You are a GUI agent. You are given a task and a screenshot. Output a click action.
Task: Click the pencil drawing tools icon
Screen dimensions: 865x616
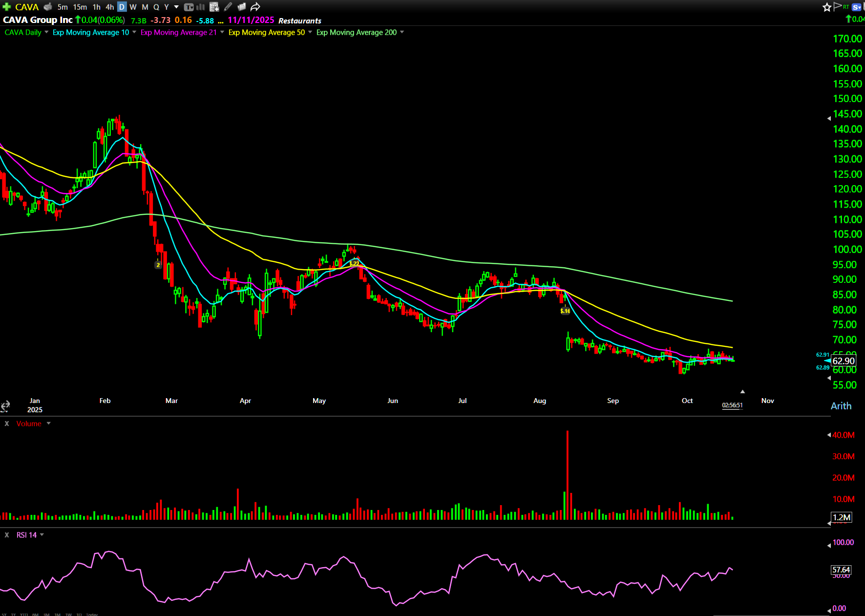228,7
